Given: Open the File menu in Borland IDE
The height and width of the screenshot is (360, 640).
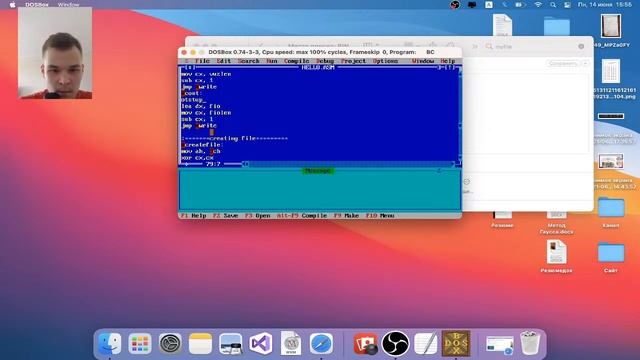Looking at the screenshot, I should 202,61.
